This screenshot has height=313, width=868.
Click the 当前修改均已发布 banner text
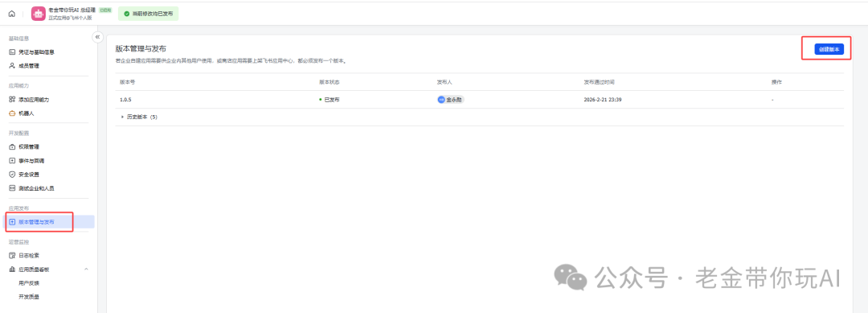point(153,14)
